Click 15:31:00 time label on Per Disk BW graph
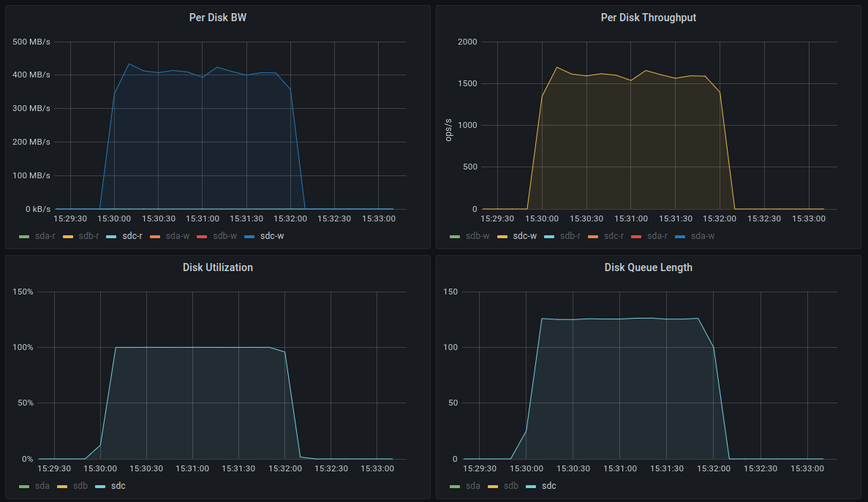 pos(203,218)
